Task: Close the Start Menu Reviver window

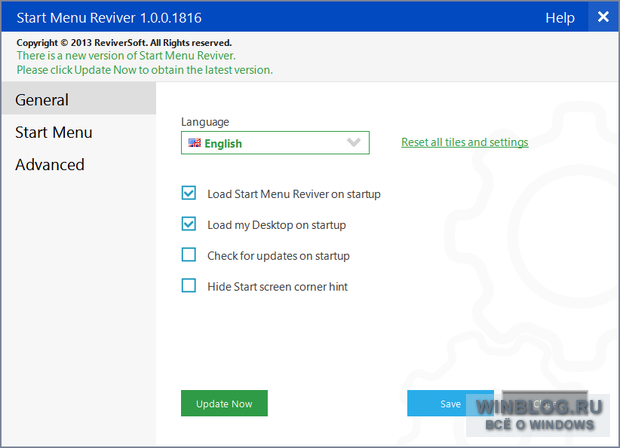Action: [603, 17]
